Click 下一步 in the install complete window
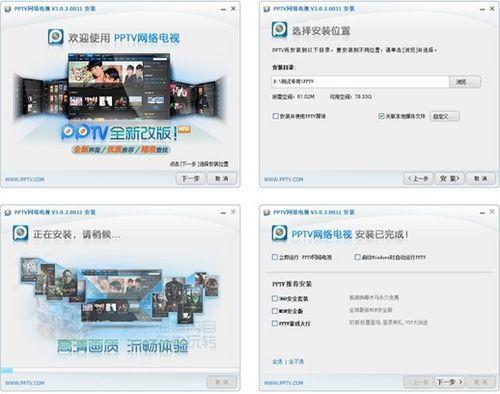The width and height of the screenshot is (500, 394). [449, 382]
